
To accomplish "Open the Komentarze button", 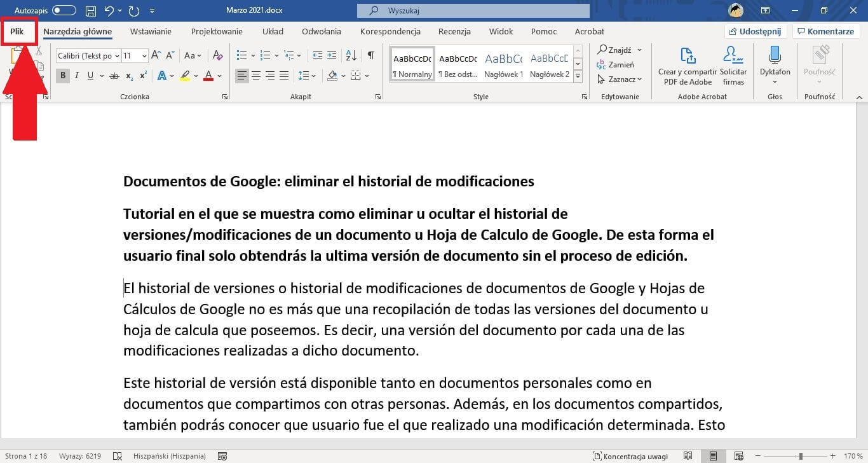I will [x=826, y=31].
